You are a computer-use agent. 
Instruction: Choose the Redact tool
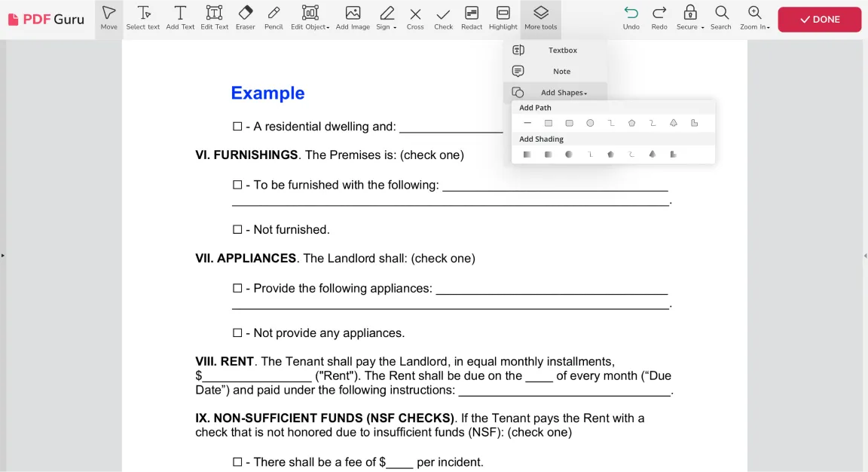point(472,18)
